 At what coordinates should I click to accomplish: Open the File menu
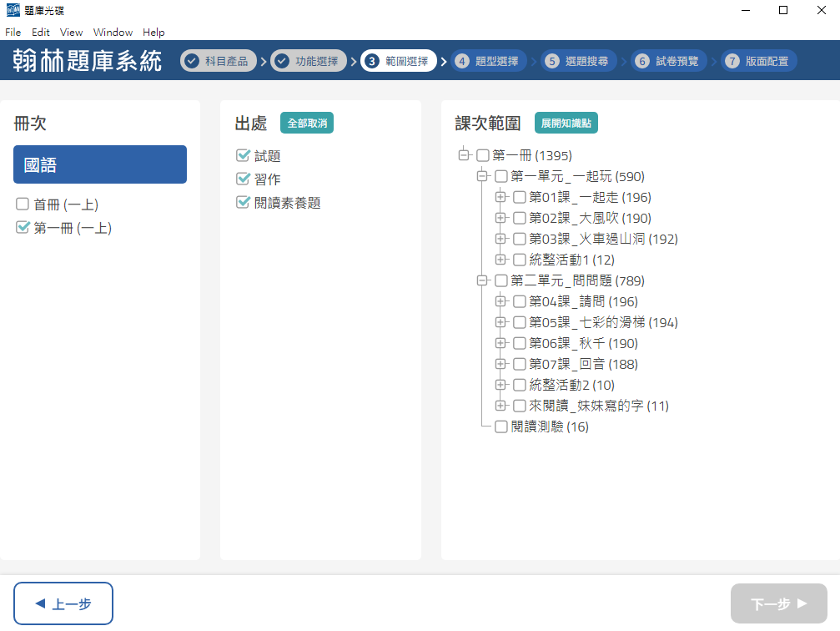[x=13, y=33]
